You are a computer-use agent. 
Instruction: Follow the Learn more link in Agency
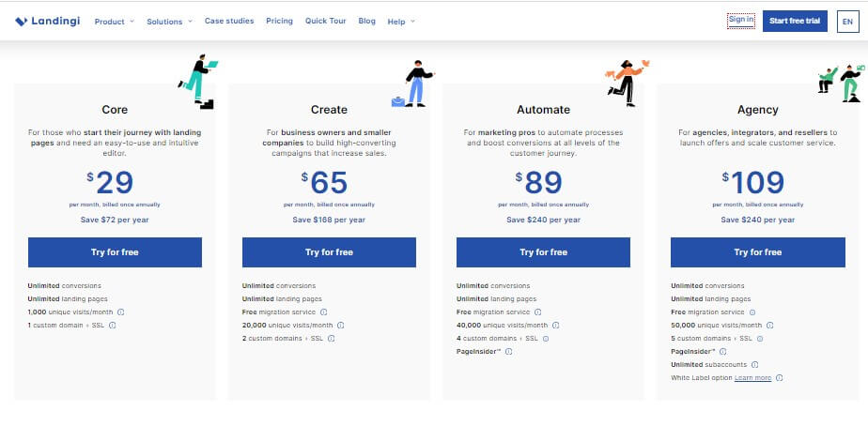coord(752,378)
